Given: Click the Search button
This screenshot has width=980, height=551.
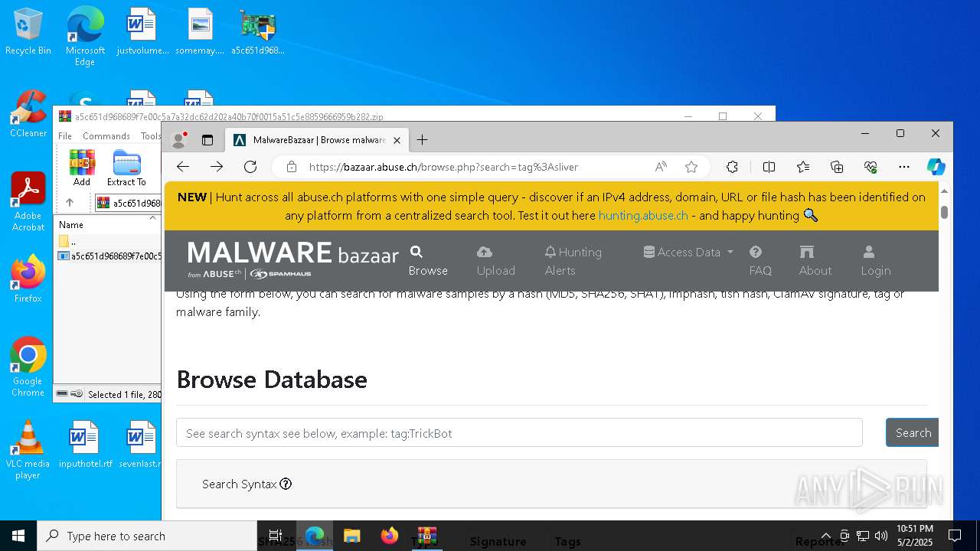Looking at the screenshot, I should tap(913, 433).
